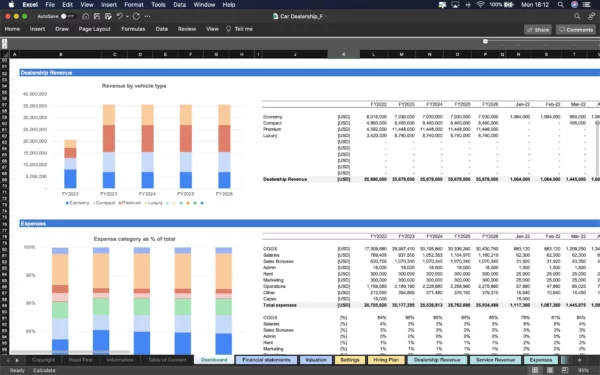
Task: Click the Home icon in title bar
Action: coord(86,16)
